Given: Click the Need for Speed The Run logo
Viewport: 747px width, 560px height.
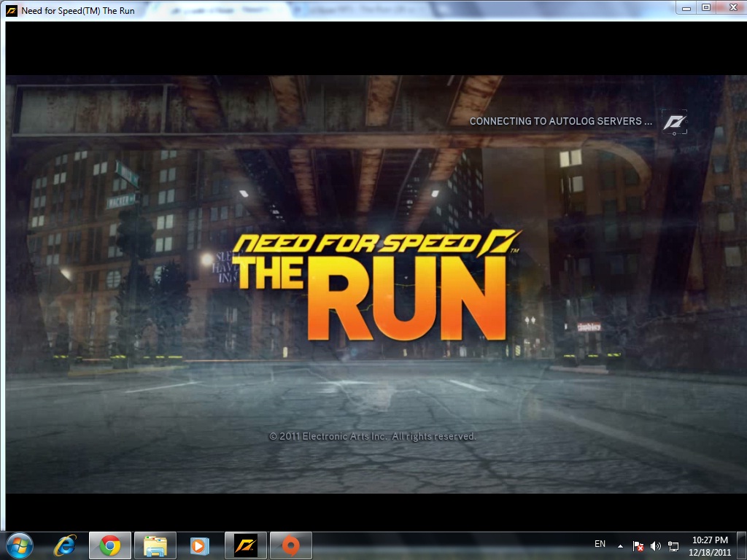Looking at the screenshot, I should tap(376, 285).
